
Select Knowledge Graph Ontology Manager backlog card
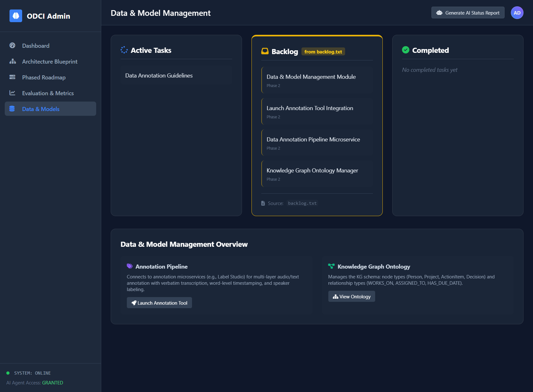pos(317,174)
